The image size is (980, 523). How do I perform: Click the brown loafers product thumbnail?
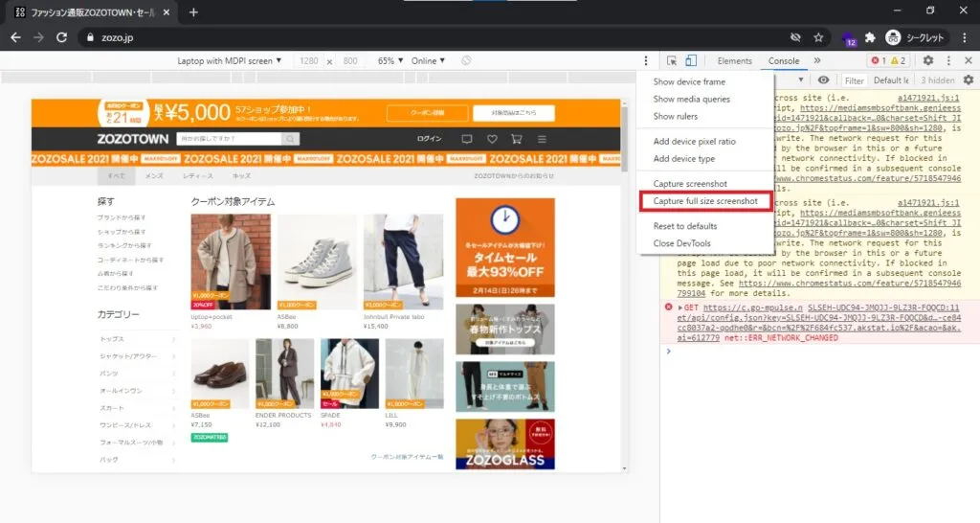219,375
